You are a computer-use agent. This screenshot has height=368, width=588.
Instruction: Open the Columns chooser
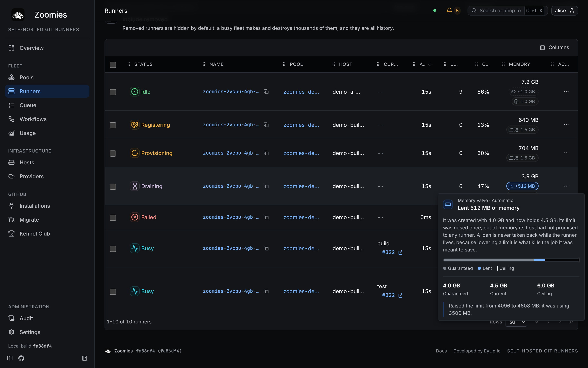tap(555, 47)
